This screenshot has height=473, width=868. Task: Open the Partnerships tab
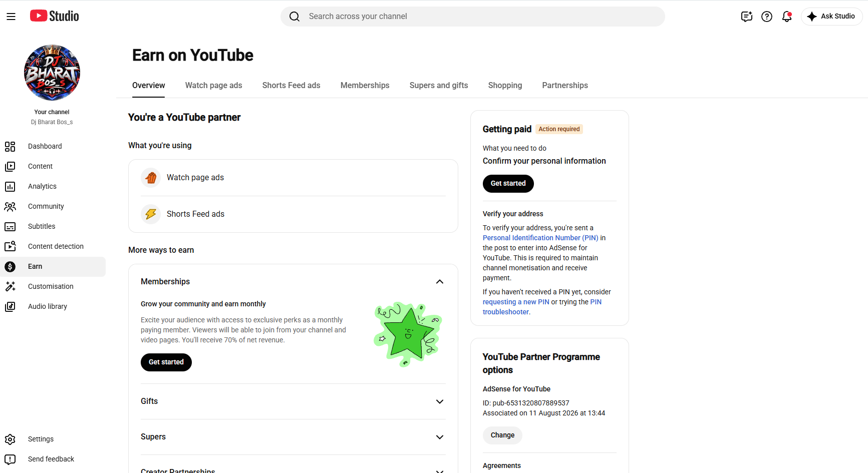tap(565, 86)
